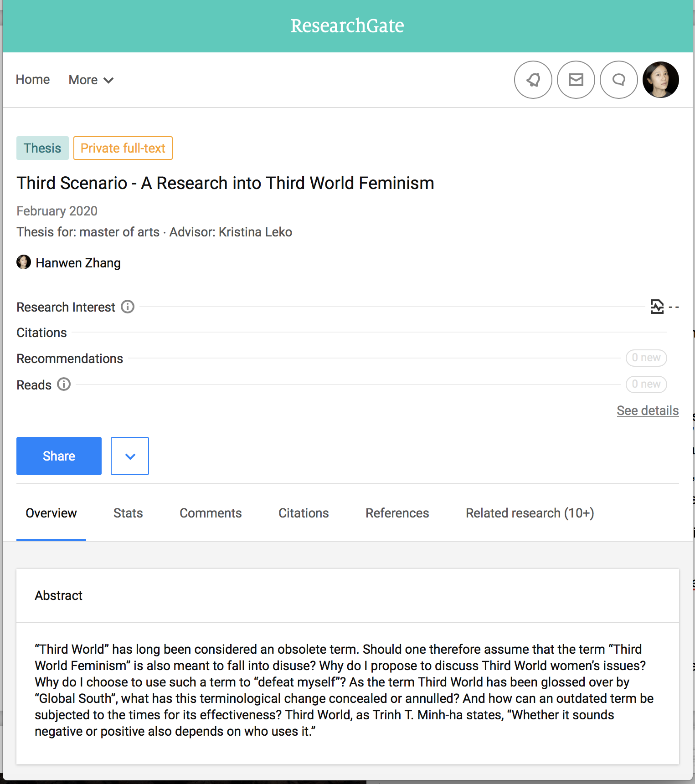
Task: Click the Research Interest score chart icon
Action: point(657,307)
